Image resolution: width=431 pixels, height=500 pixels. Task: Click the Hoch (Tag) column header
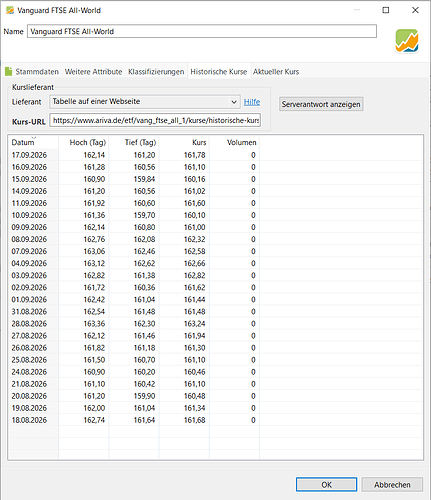tap(84, 142)
